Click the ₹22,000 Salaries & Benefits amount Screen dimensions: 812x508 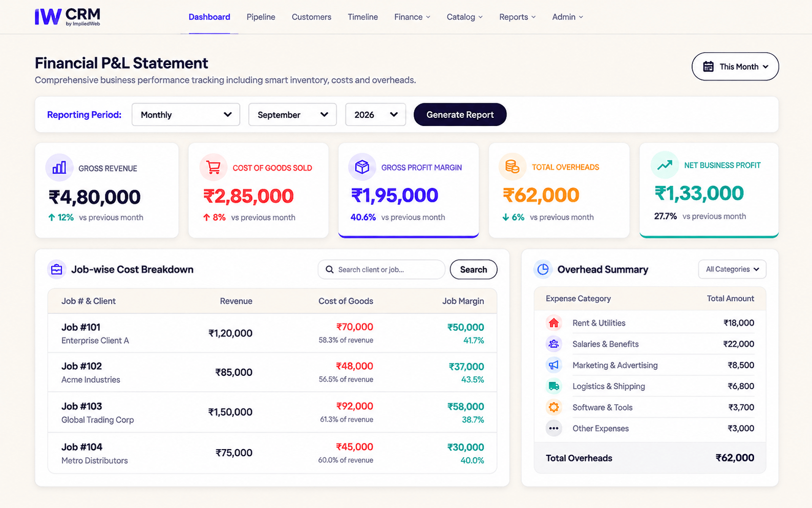(738, 344)
